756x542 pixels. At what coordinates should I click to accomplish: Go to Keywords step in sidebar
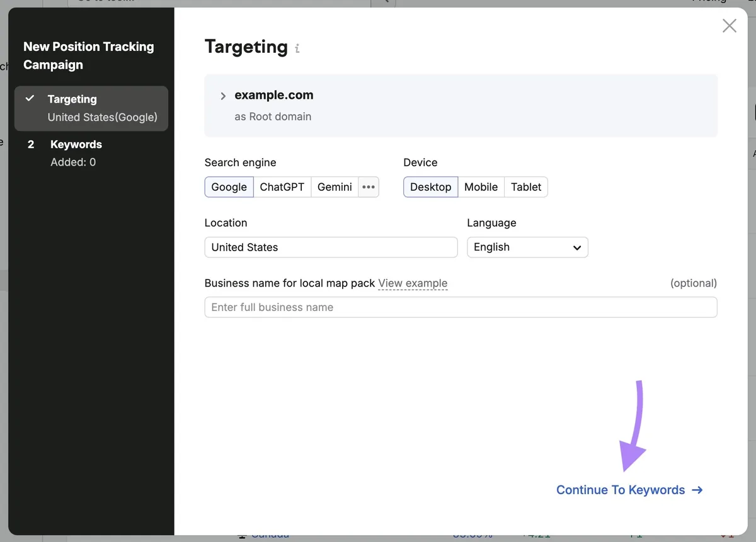click(x=91, y=153)
